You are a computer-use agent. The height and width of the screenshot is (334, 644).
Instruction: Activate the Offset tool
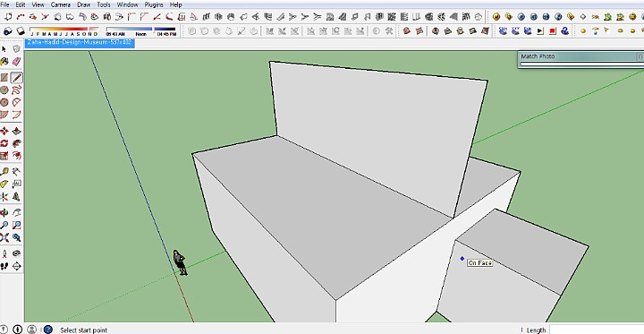(x=16, y=156)
